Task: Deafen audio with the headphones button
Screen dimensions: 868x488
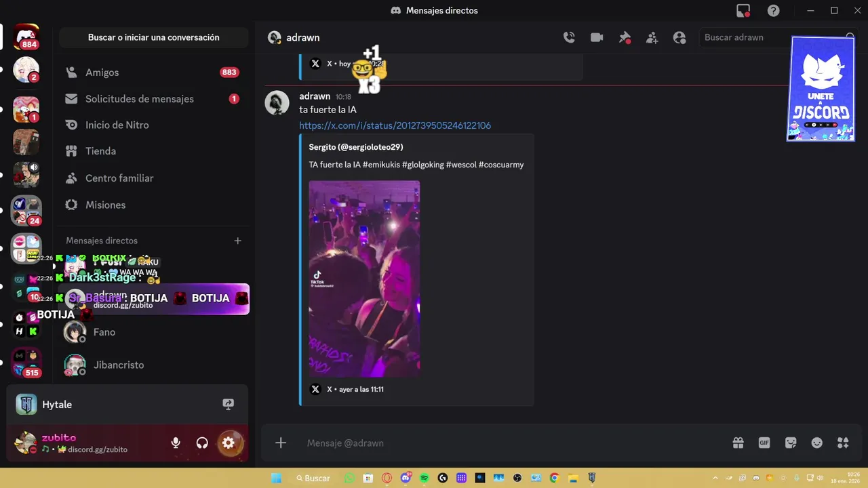Action: (202, 443)
